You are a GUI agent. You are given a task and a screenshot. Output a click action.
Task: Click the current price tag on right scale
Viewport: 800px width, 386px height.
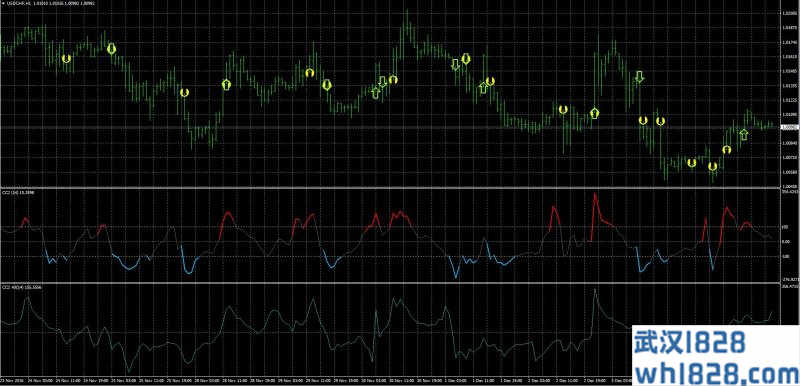[789, 127]
